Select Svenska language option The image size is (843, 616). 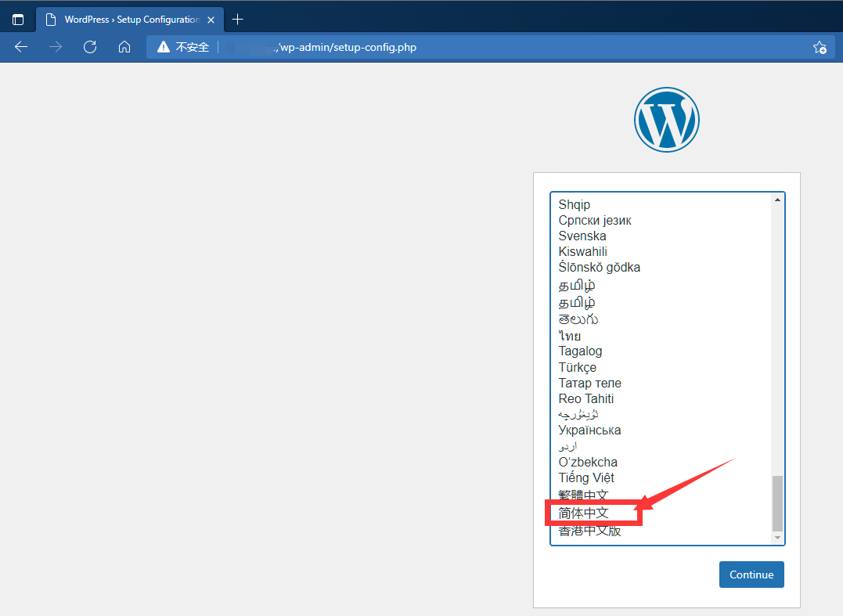pyautogui.click(x=661, y=236)
